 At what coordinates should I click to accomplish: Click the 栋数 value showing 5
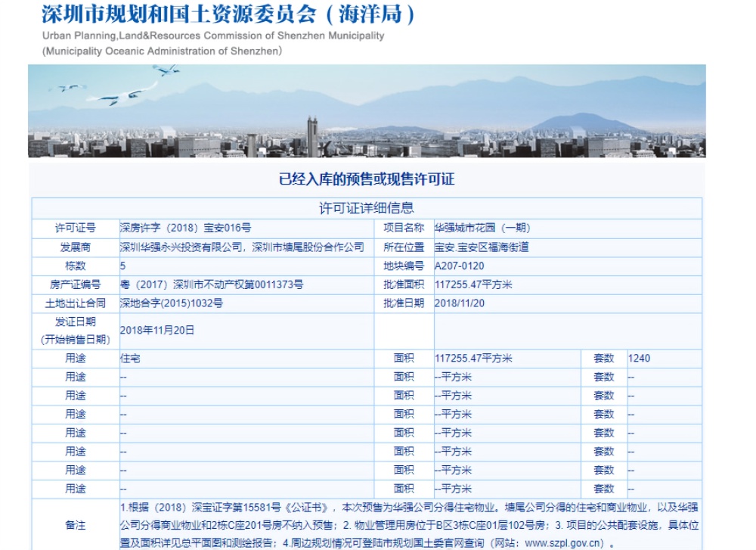pyautogui.click(x=119, y=266)
